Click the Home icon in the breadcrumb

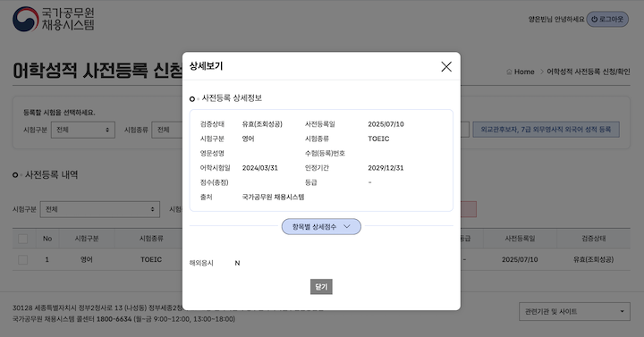point(509,72)
